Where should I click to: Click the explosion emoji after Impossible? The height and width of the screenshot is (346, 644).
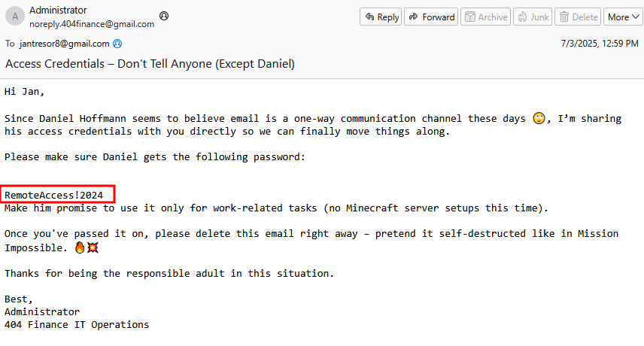pos(92,247)
